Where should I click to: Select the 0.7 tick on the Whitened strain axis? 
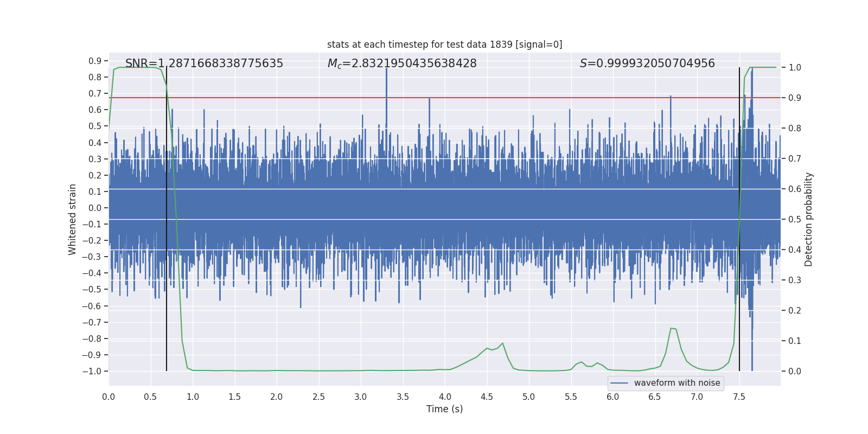click(95, 93)
